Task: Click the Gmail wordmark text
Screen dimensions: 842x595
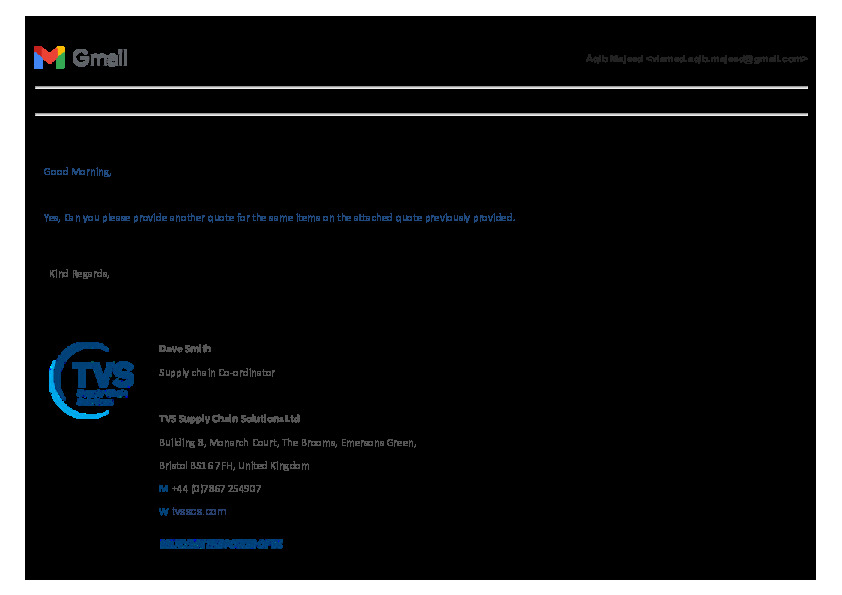Action: pyautogui.click(x=100, y=59)
